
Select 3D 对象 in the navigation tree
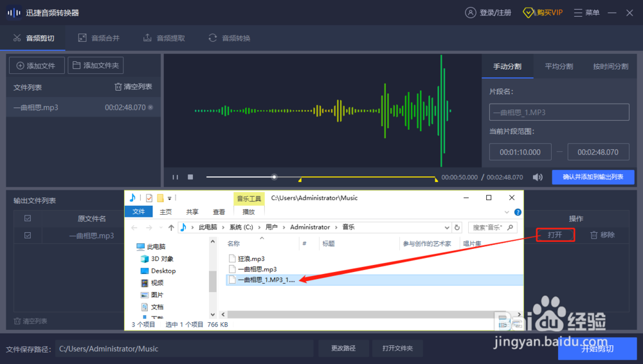pyautogui.click(x=157, y=259)
